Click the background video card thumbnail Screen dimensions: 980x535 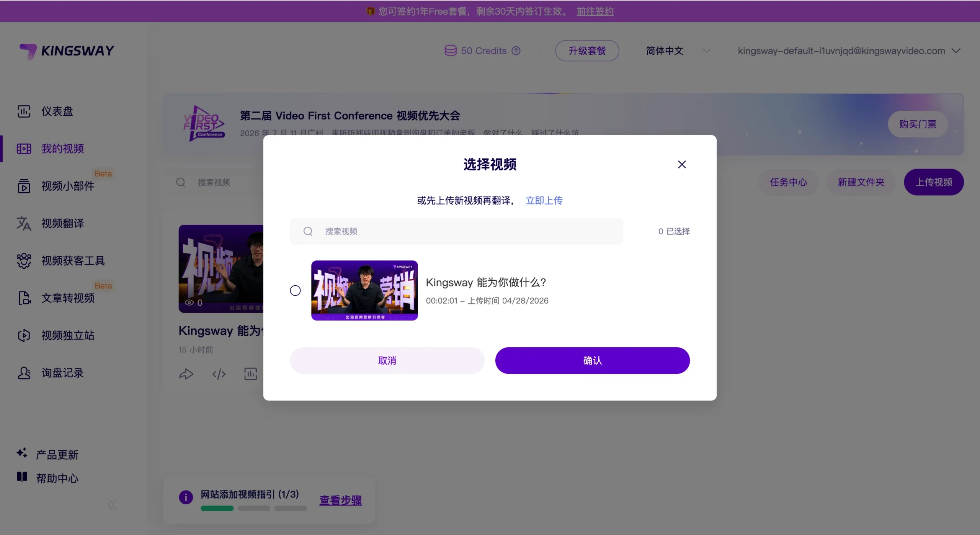[x=221, y=268]
